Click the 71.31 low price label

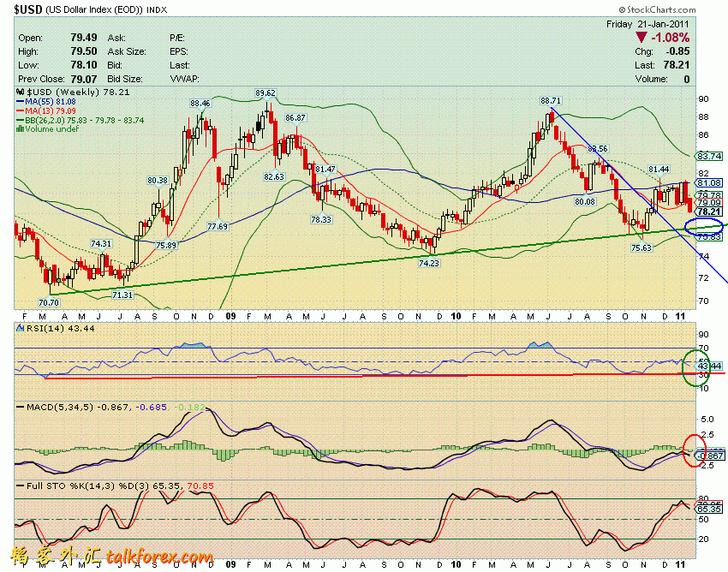coord(122,295)
